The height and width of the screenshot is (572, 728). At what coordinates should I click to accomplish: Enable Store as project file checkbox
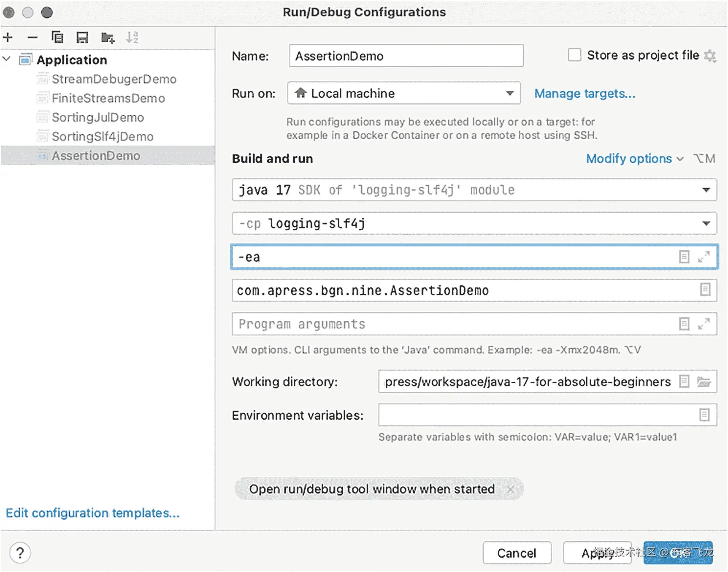pos(574,55)
